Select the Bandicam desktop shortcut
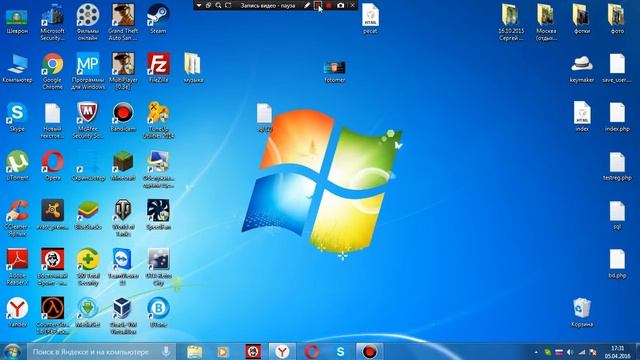 [123, 118]
